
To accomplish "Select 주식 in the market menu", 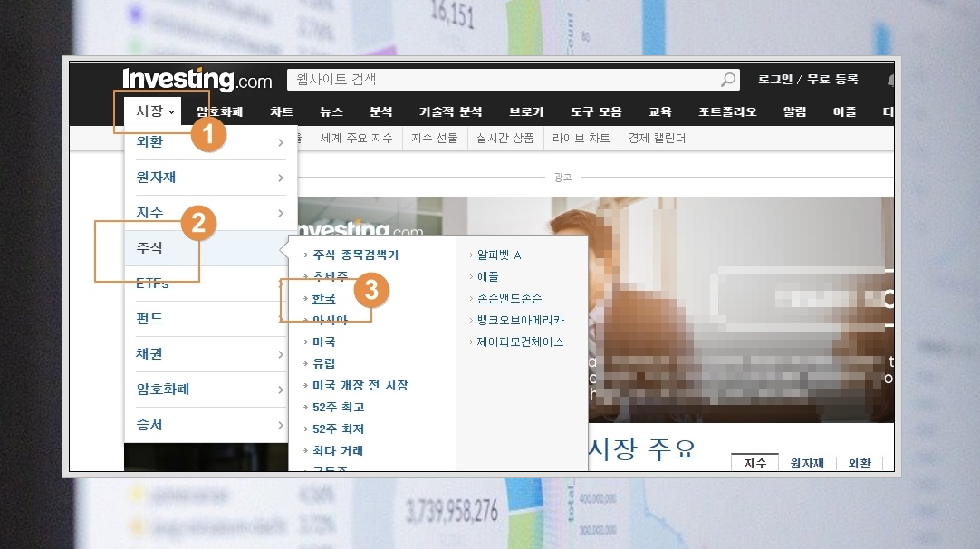I will click(x=207, y=248).
